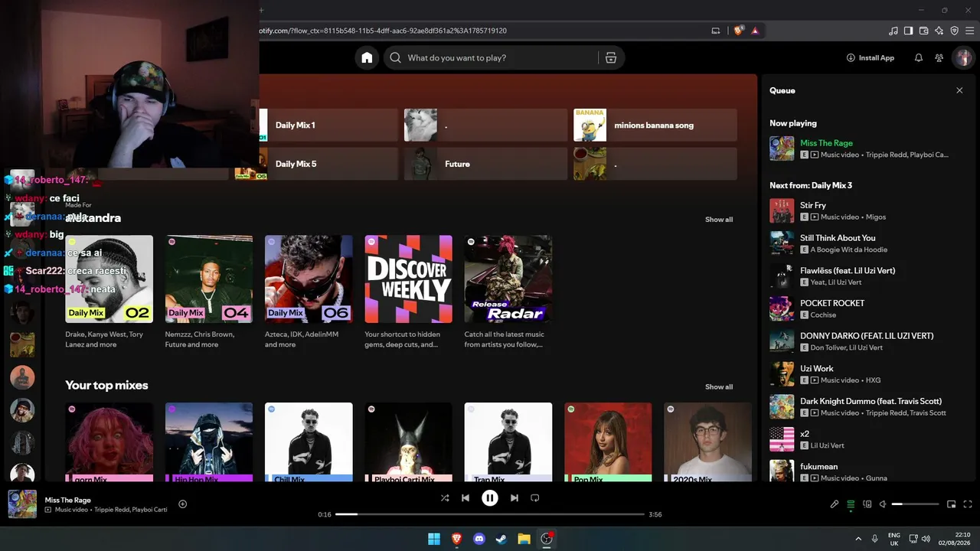Open File Explorer from the taskbar
The width and height of the screenshot is (980, 551).
coord(524,539)
